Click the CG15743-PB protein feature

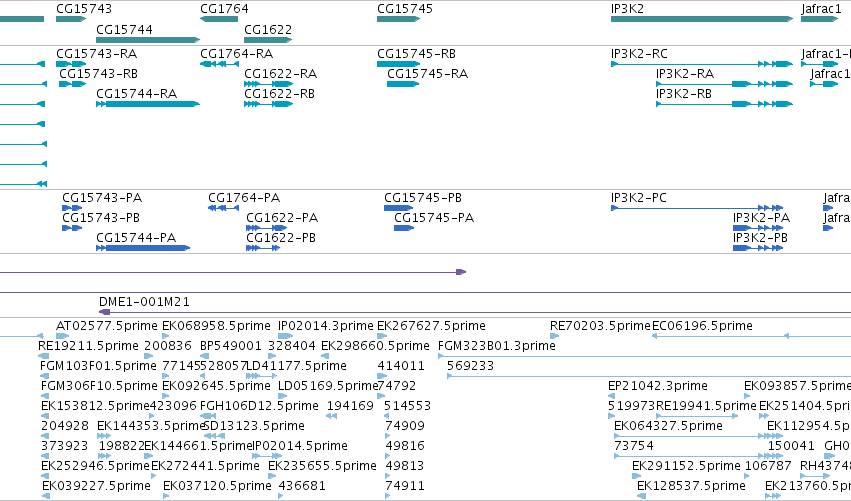click(x=72, y=228)
